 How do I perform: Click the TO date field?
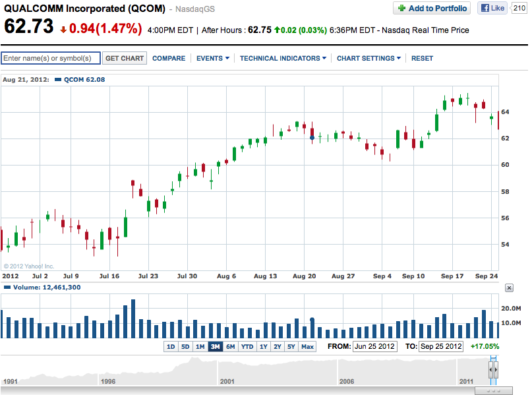(x=441, y=346)
